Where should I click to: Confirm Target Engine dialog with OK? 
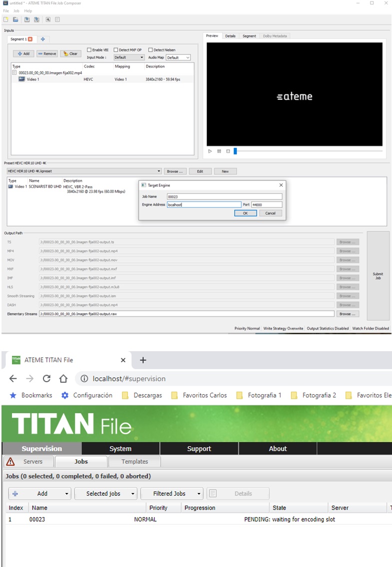245,213
